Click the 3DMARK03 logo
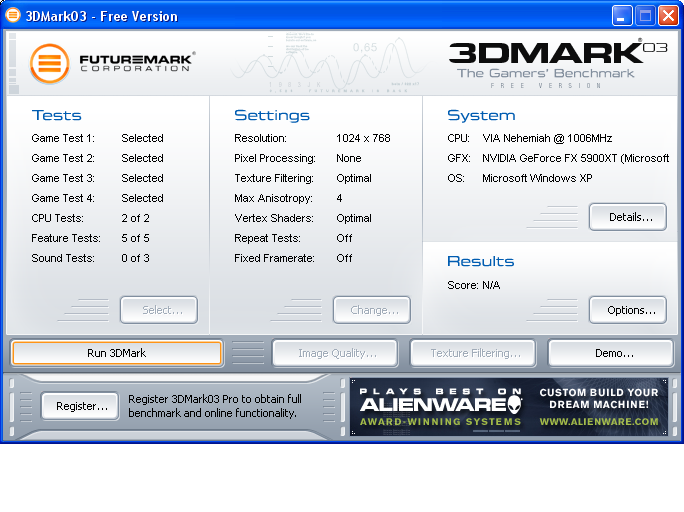This screenshot has width=684, height=512. (x=557, y=52)
